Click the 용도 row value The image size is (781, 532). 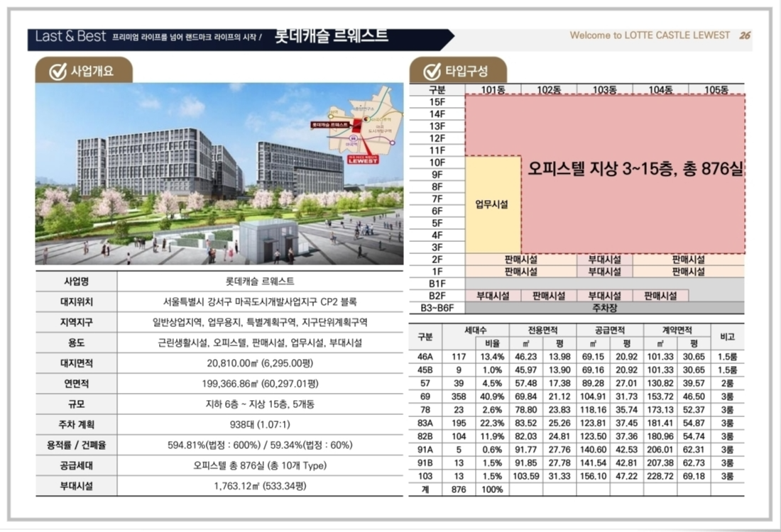click(x=260, y=343)
